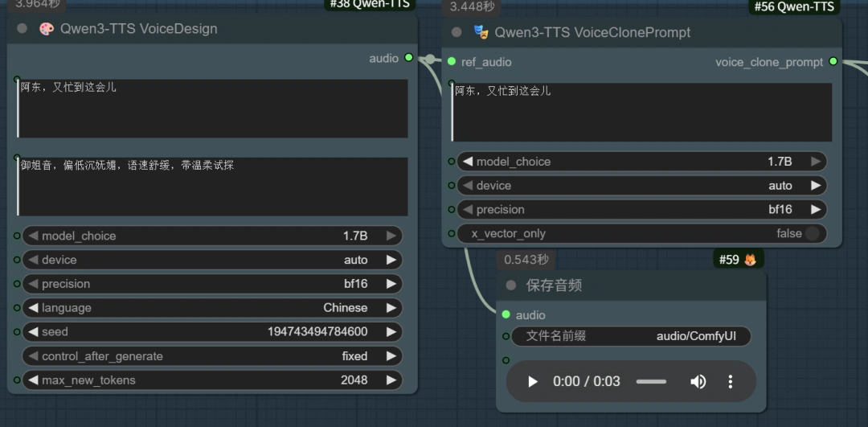Previous value arrow for VoiceDesign model_choice

[33, 236]
